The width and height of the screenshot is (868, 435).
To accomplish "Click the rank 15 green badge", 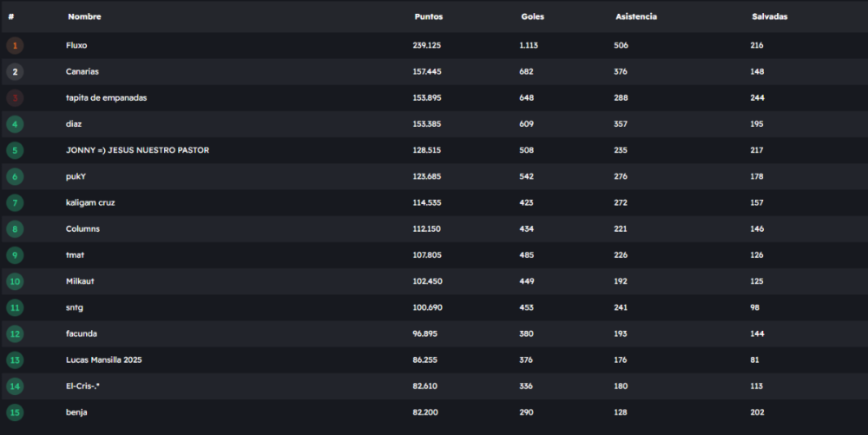I will point(15,412).
